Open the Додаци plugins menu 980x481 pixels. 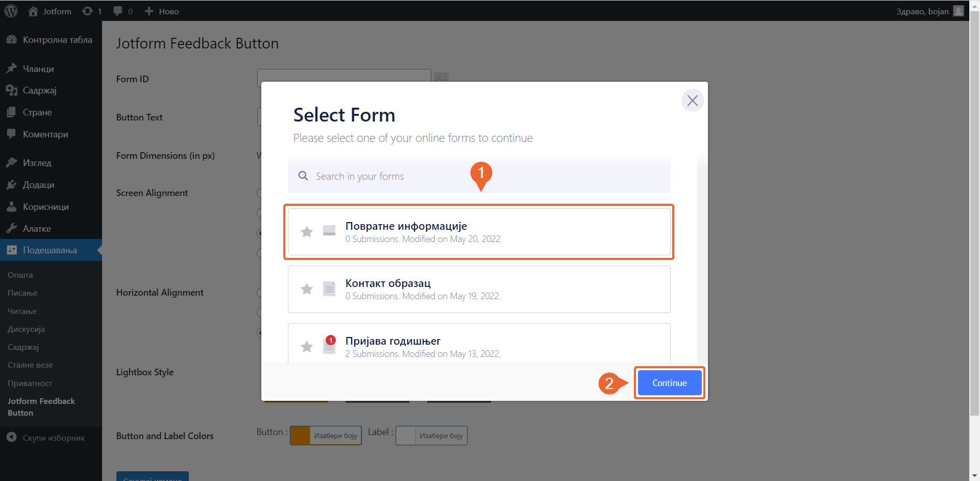tap(38, 185)
